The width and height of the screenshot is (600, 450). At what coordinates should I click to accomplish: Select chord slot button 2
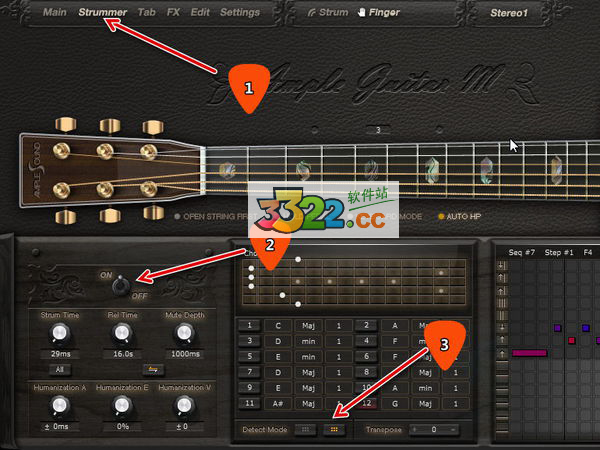point(366,326)
